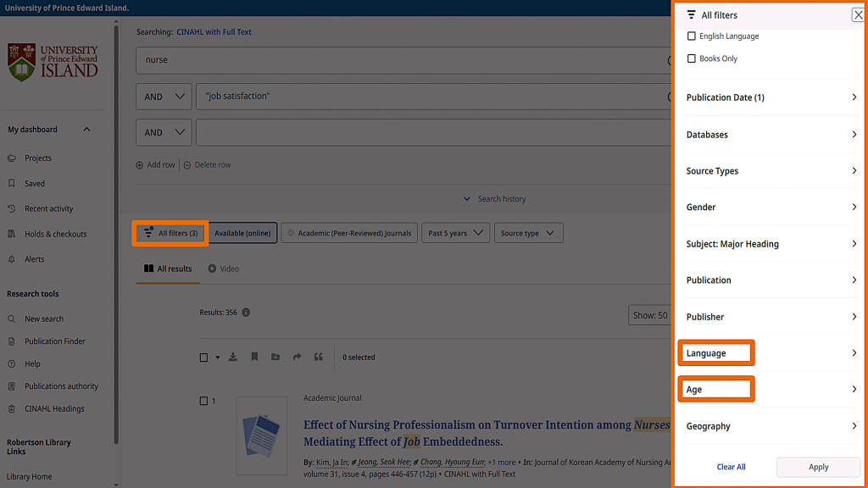Click the share arrow icon in results toolbar

297,358
